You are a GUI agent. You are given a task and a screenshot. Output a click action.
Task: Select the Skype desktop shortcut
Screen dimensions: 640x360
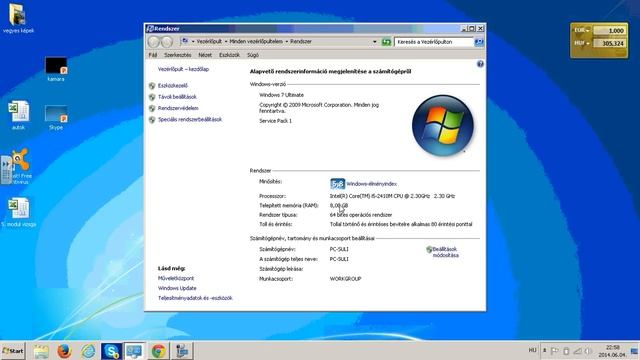[x=56, y=118]
